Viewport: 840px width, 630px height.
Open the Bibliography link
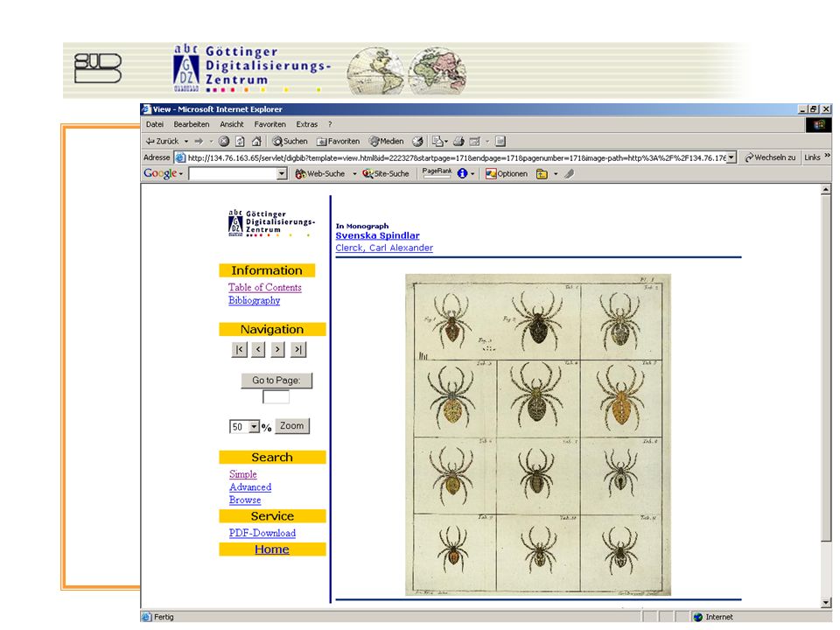point(254,300)
